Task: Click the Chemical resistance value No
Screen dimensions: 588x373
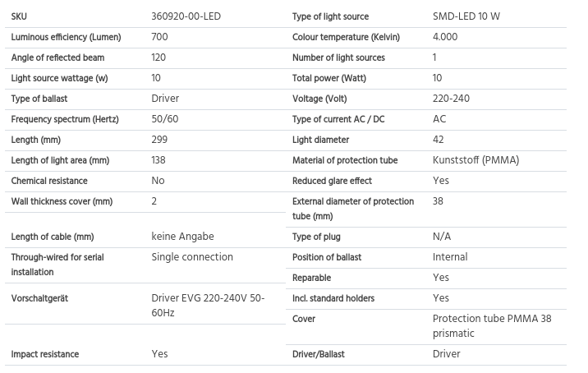Action: pyautogui.click(x=158, y=181)
